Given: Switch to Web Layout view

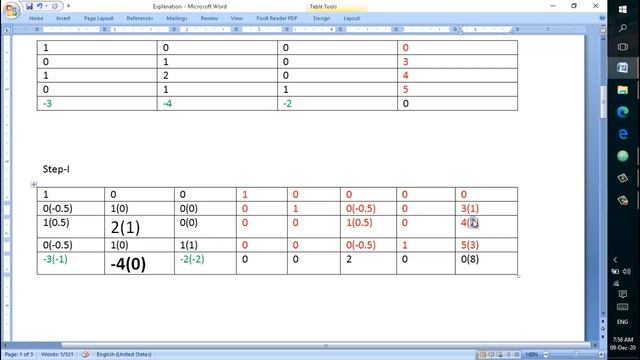Looking at the screenshot, I should [500, 355].
